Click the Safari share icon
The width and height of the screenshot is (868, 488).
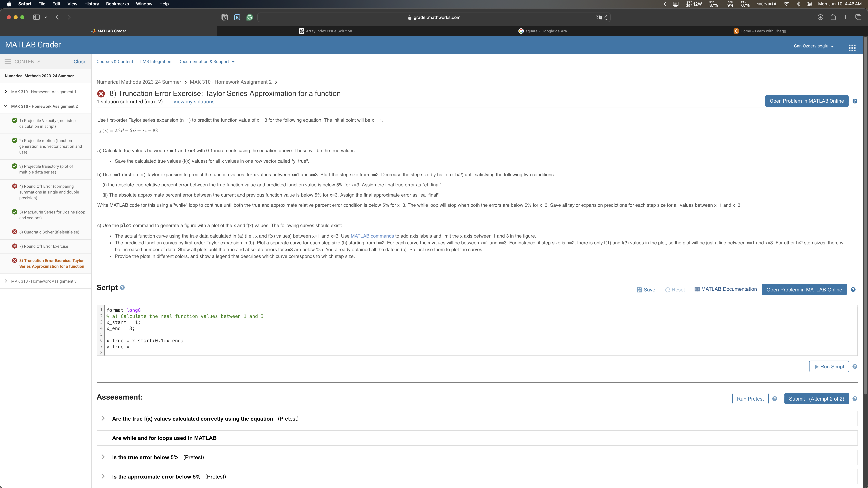(x=833, y=17)
